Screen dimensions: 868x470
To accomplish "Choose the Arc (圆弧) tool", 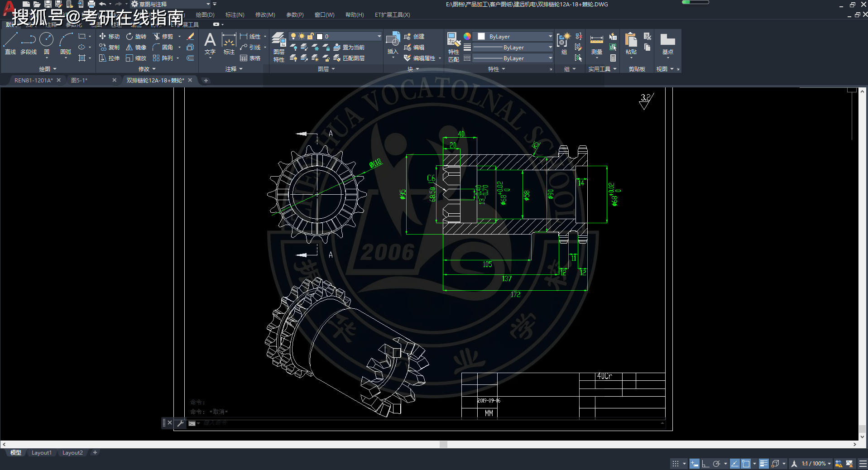I will [66, 44].
